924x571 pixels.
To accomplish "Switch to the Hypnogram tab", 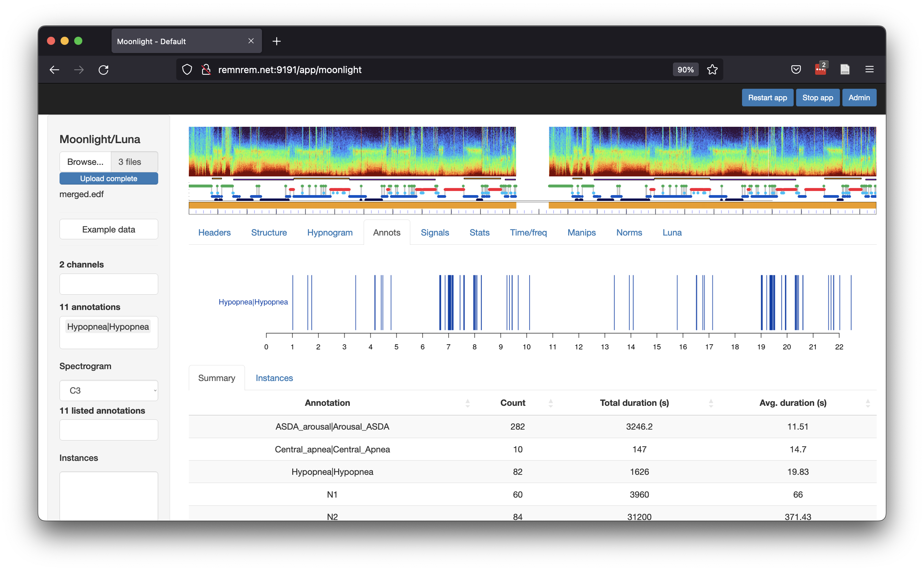I will tap(330, 232).
